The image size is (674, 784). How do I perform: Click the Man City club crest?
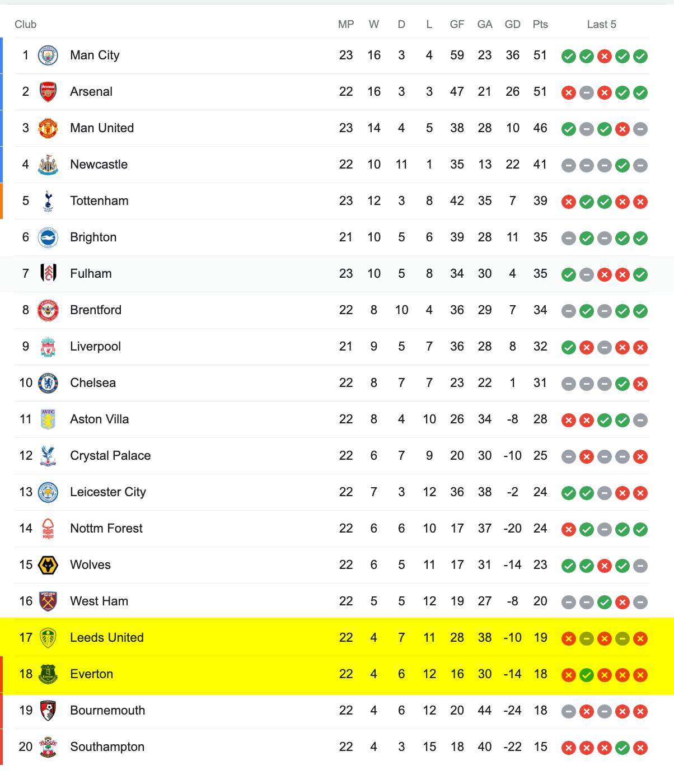tap(48, 55)
